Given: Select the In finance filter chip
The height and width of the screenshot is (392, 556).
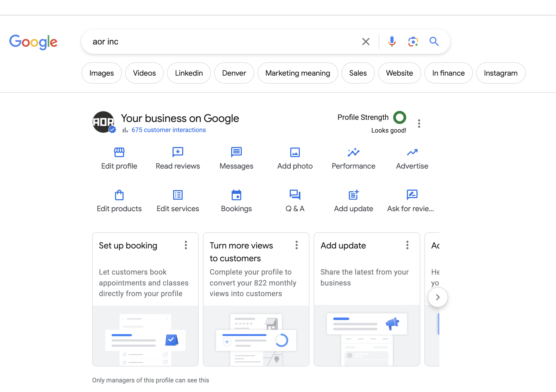Looking at the screenshot, I should [448, 73].
